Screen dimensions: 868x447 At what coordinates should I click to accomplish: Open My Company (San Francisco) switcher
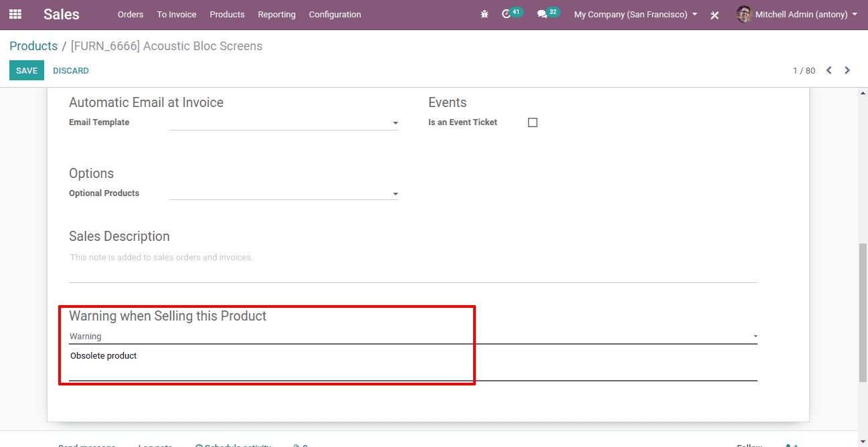pyautogui.click(x=635, y=14)
